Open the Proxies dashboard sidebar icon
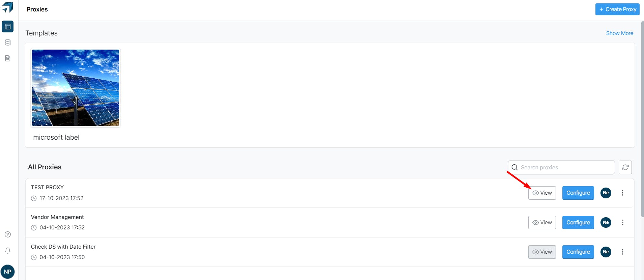Screen dimensions: 644x280 point(7,26)
